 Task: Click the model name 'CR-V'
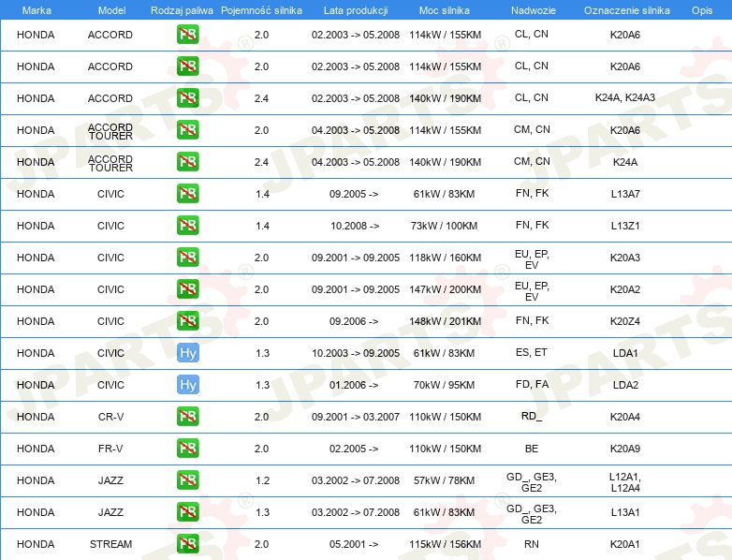[110, 417]
